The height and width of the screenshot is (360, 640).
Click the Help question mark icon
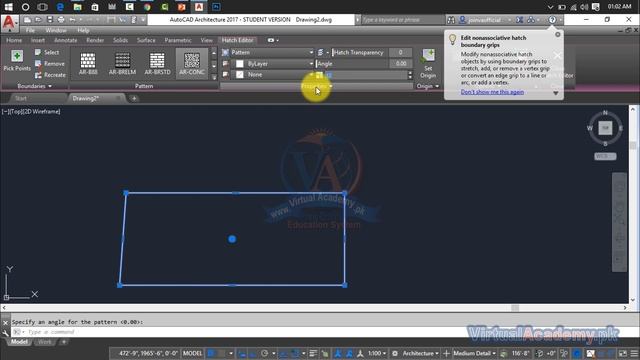[552, 20]
